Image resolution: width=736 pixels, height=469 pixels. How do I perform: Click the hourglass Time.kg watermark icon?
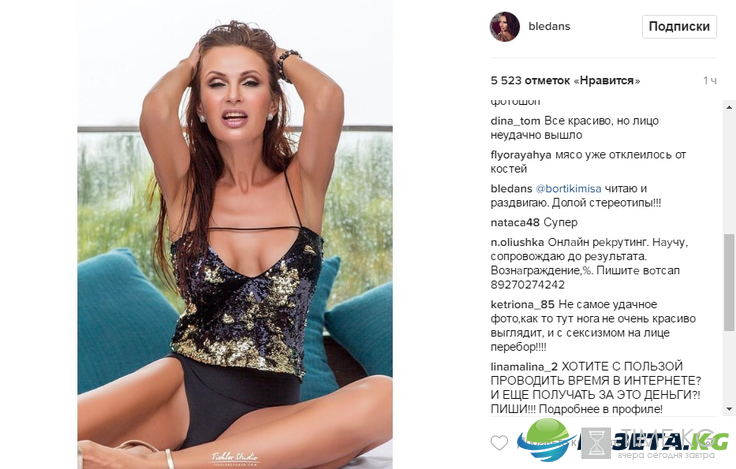tap(596, 443)
